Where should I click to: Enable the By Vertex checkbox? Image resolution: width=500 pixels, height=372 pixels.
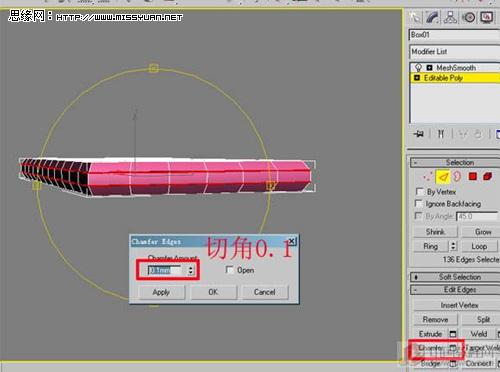tap(419, 192)
